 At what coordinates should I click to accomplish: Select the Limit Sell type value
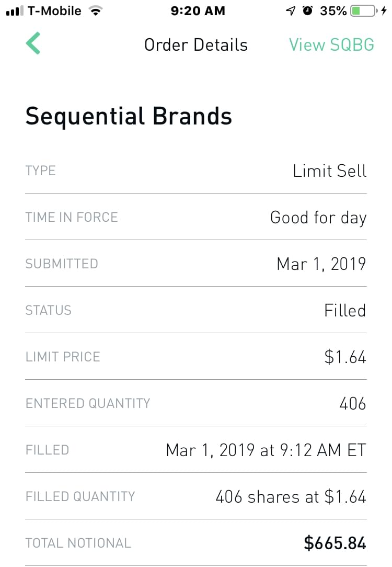pos(329,171)
